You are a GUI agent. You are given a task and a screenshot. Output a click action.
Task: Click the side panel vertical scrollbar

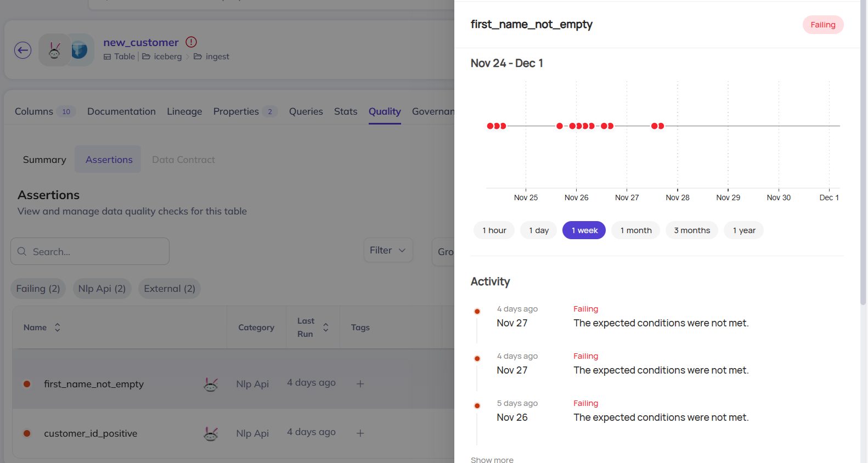(x=863, y=154)
